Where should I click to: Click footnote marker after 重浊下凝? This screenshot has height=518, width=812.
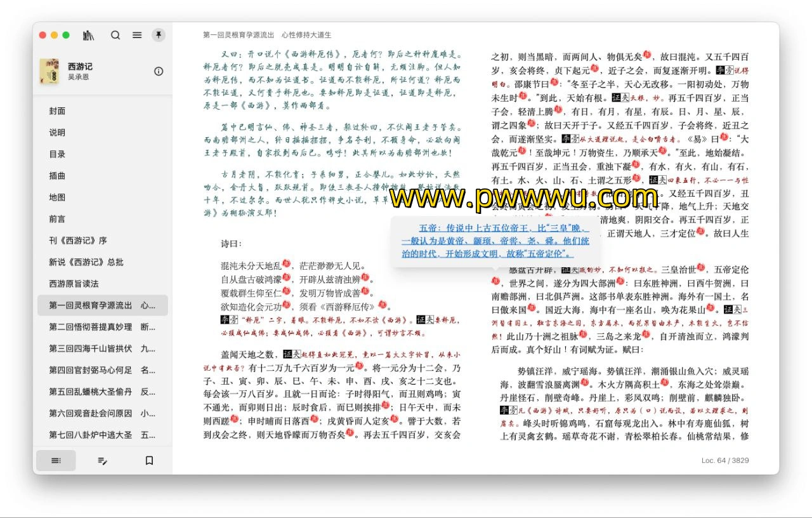(x=636, y=165)
